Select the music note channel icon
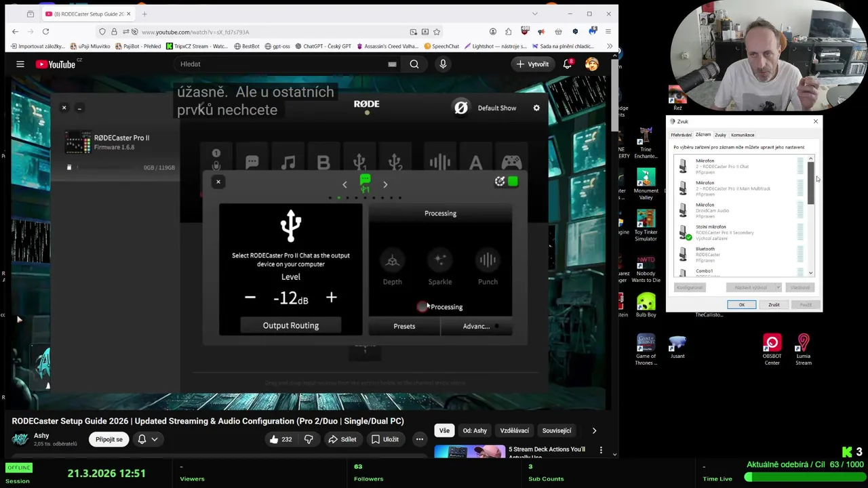The image size is (868, 488). (288, 162)
